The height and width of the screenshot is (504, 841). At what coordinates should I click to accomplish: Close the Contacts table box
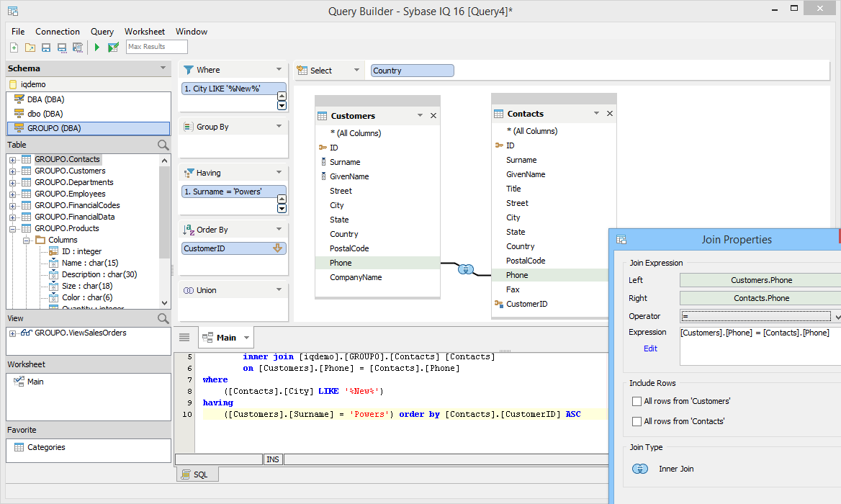pyautogui.click(x=610, y=114)
